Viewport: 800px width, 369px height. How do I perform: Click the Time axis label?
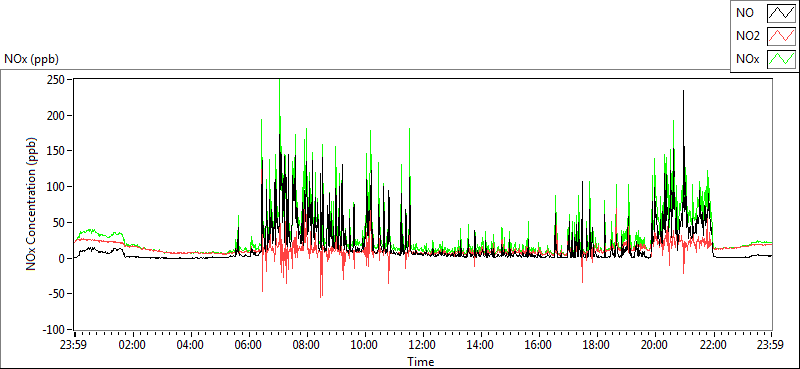pyautogui.click(x=421, y=362)
